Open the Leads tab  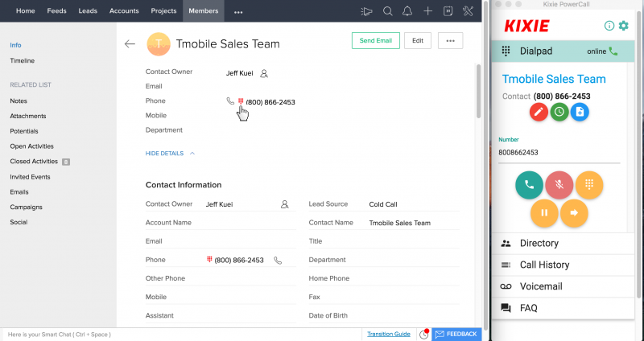tap(88, 11)
